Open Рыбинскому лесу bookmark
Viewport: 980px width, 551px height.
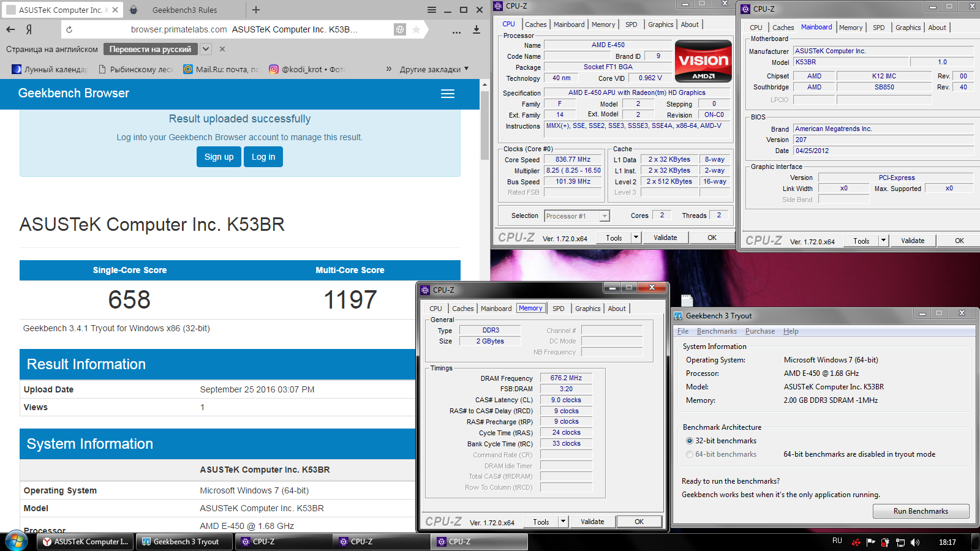tap(136, 69)
